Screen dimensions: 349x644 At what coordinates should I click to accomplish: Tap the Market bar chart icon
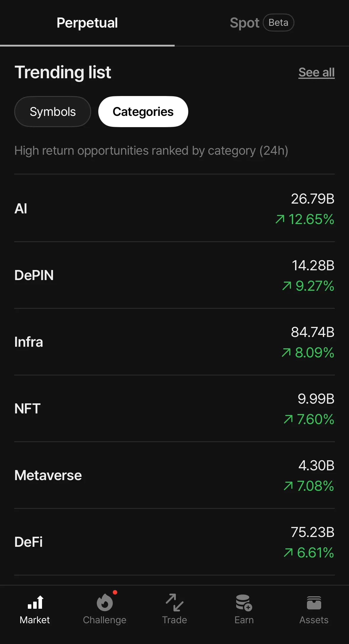click(x=35, y=603)
